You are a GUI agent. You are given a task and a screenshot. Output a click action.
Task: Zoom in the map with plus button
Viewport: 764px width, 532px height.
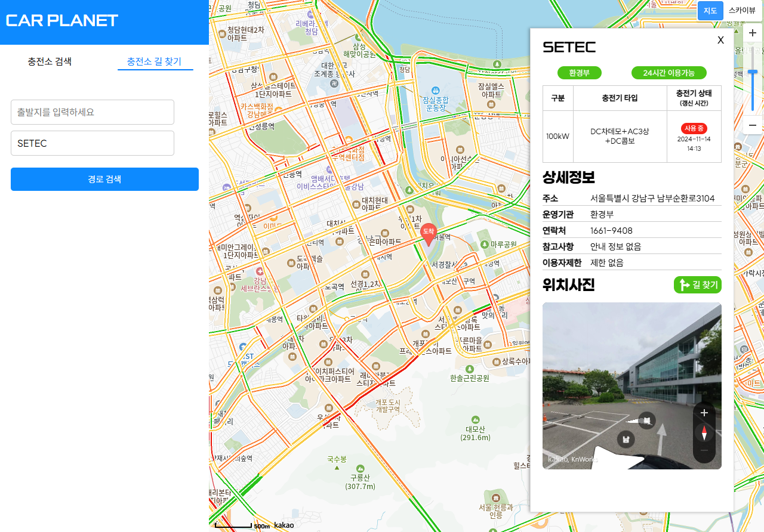pyautogui.click(x=753, y=33)
